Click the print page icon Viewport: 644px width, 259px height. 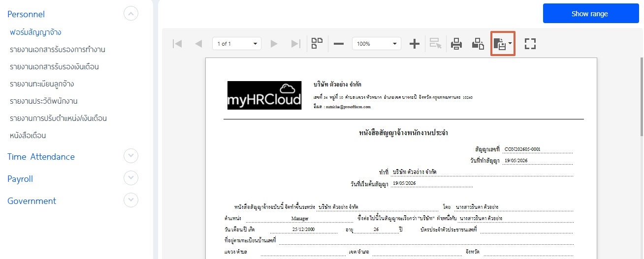478,44
